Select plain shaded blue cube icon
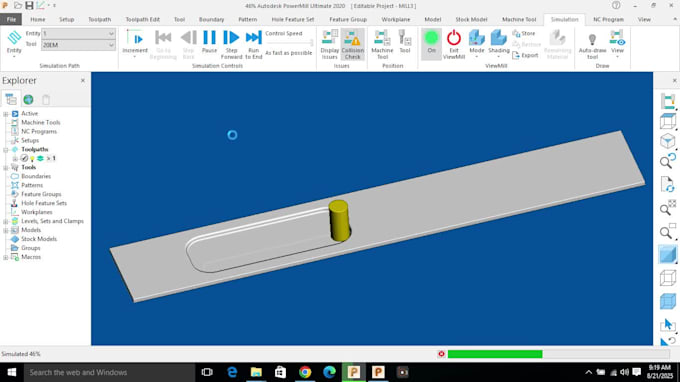The height and width of the screenshot is (382, 680). 667,255
